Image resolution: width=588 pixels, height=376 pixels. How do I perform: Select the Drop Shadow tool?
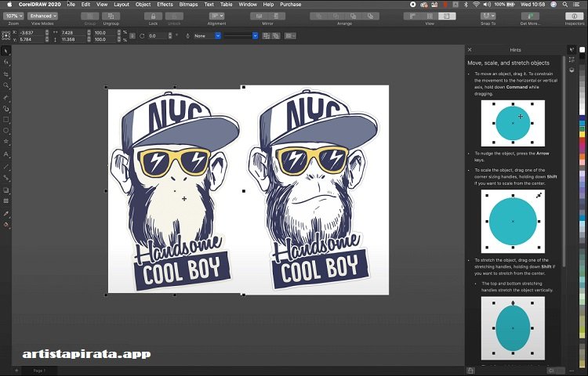point(5,190)
